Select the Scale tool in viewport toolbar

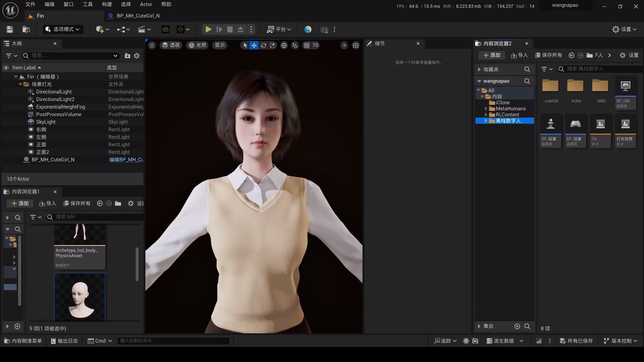pyautogui.click(x=273, y=46)
